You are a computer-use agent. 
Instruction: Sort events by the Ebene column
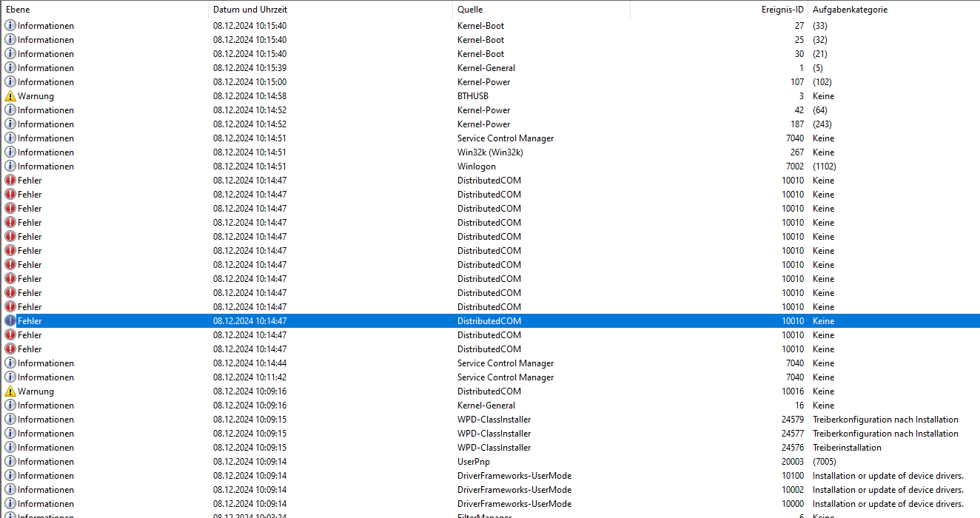coord(104,9)
